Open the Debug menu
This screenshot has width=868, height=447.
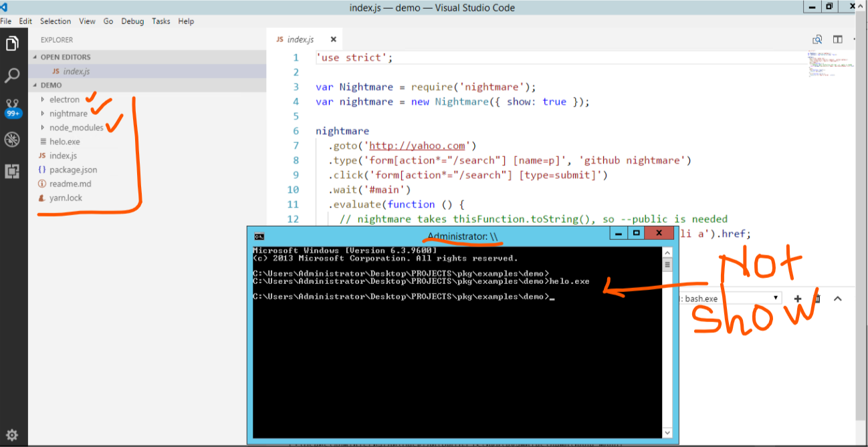point(132,21)
